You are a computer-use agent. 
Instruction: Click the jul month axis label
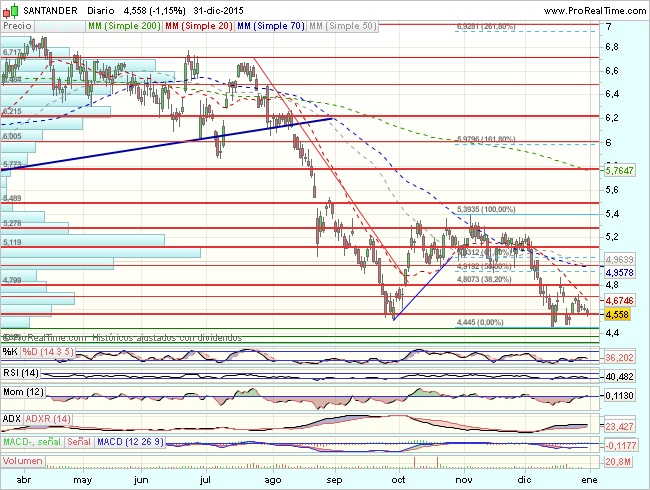click(x=205, y=480)
